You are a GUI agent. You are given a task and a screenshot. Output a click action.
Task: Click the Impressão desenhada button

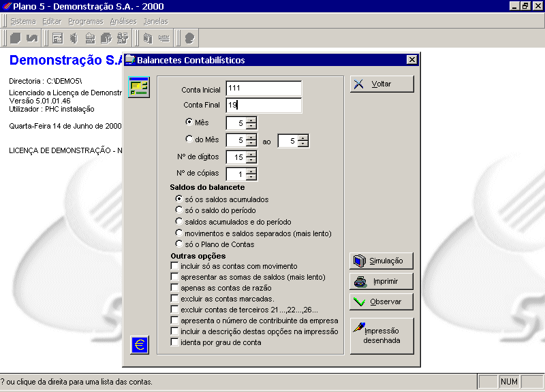(382, 336)
